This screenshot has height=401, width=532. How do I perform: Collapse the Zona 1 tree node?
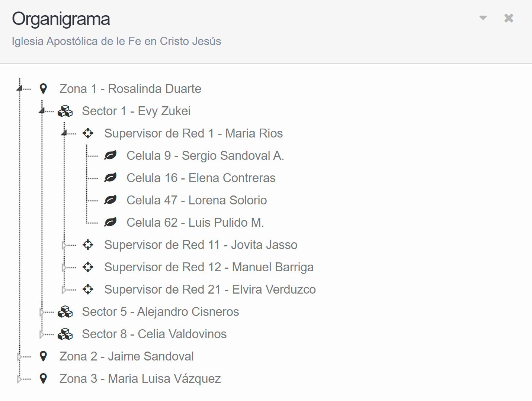pyautogui.click(x=19, y=88)
